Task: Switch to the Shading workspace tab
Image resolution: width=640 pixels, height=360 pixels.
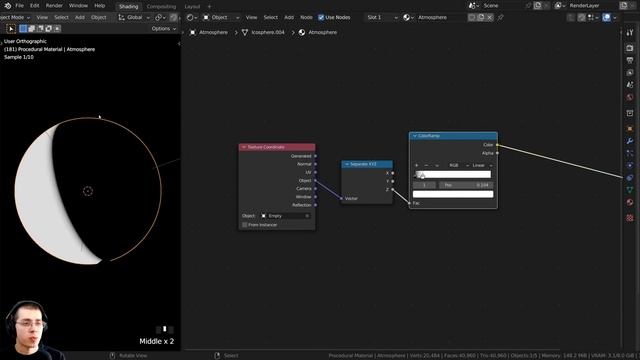Action: (x=129, y=7)
